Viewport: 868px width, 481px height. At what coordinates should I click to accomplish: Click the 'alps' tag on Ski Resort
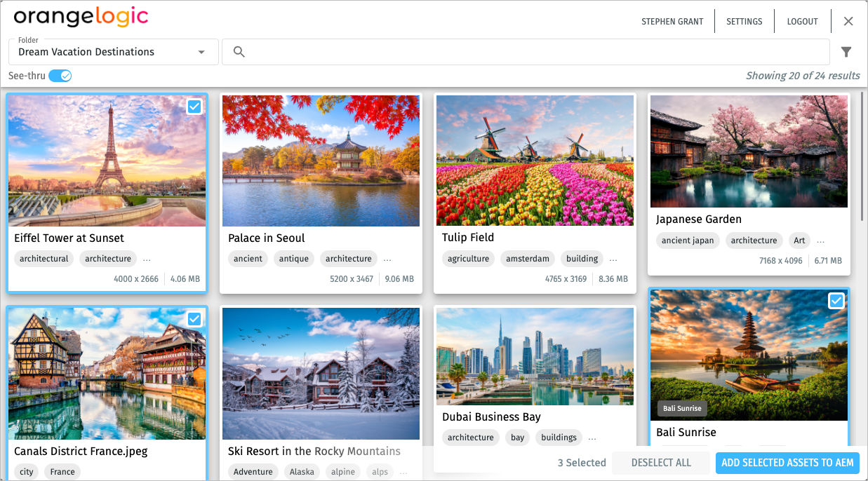click(380, 472)
